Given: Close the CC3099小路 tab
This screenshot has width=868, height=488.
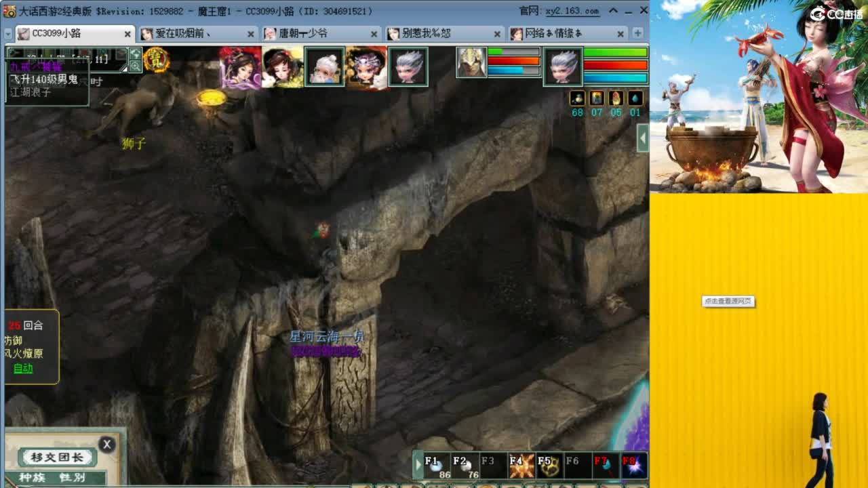Looking at the screenshot, I should click(127, 34).
